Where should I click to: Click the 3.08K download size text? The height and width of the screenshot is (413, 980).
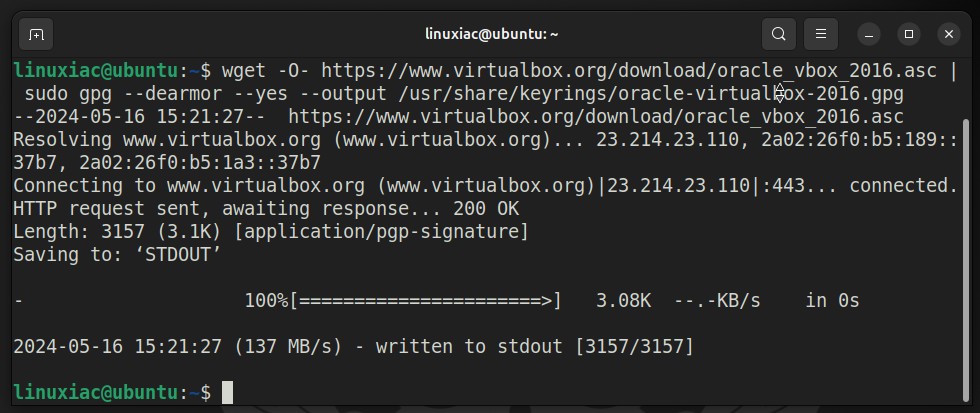pos(624,301)
